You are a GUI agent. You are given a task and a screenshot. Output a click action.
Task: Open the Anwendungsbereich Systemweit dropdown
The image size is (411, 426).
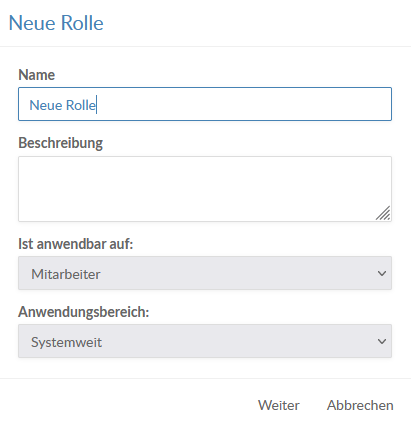click(x=205, y=341)
